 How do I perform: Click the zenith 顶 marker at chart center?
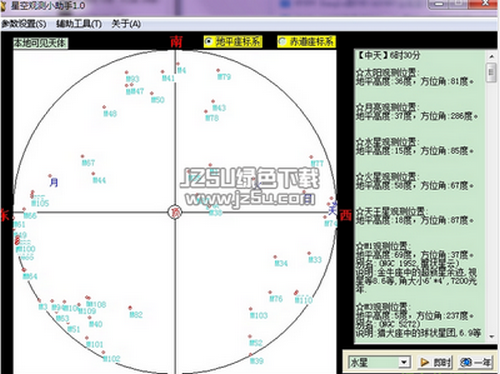pyautogui.click(x=175, y=212)
